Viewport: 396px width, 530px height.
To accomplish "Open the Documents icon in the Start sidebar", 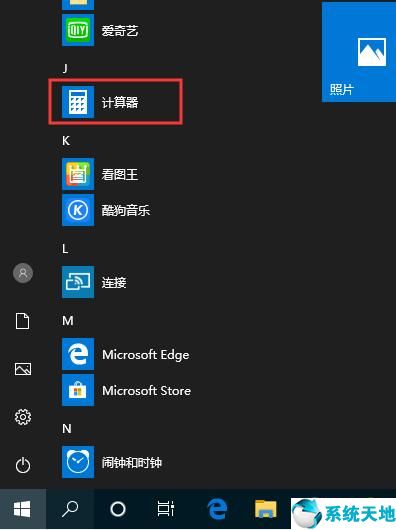I will (23, 321).
